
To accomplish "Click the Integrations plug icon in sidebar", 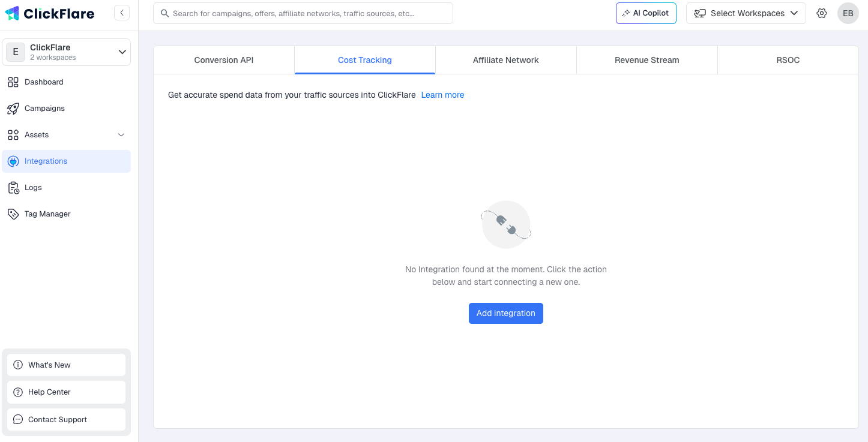I will [x=13, y=161].
